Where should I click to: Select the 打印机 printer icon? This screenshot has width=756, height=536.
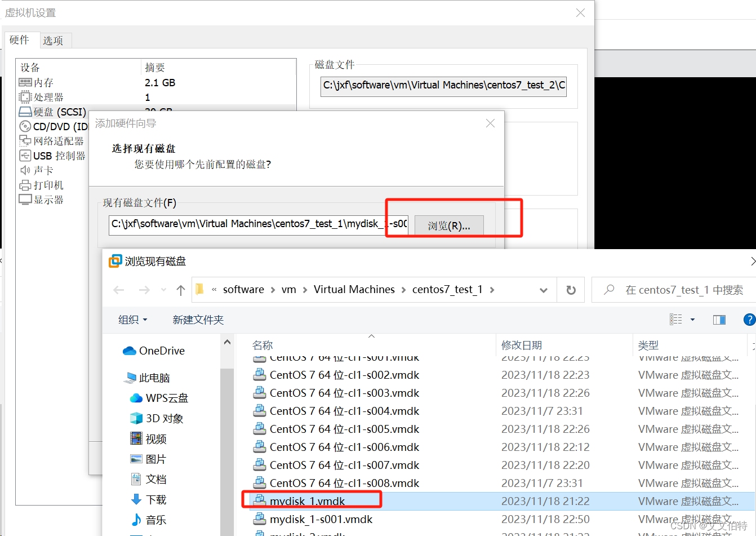[25, 185]
